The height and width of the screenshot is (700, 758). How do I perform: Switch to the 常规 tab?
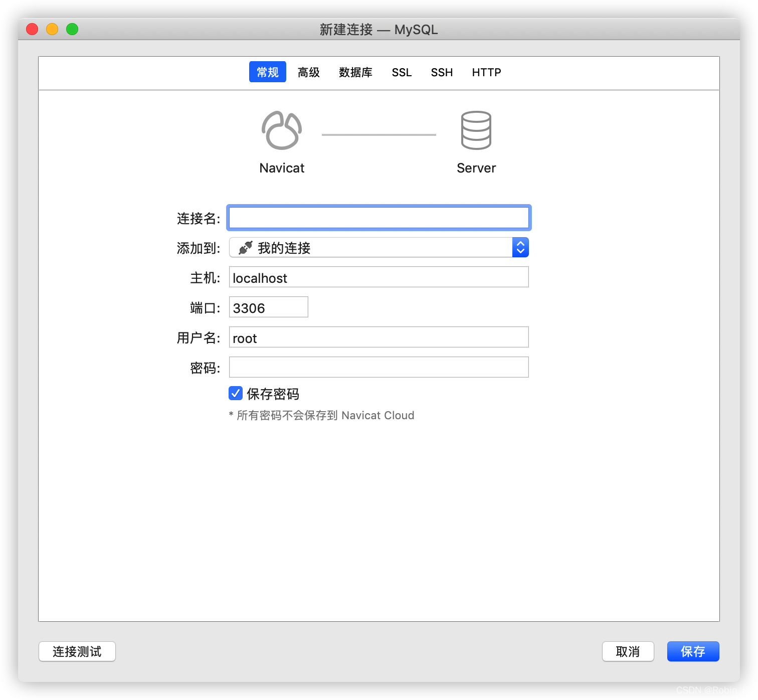tap(268, 72)
